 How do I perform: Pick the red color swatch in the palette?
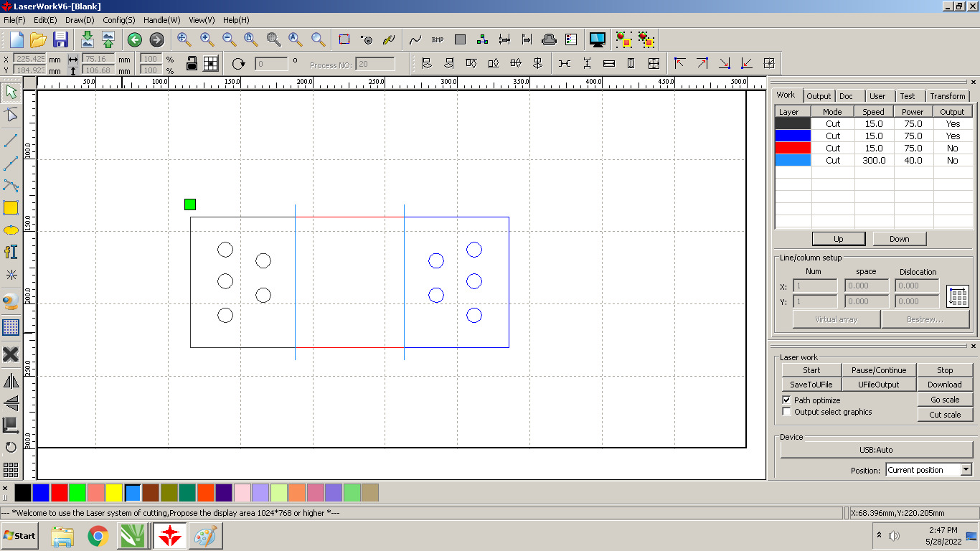[x=60, y=493]
